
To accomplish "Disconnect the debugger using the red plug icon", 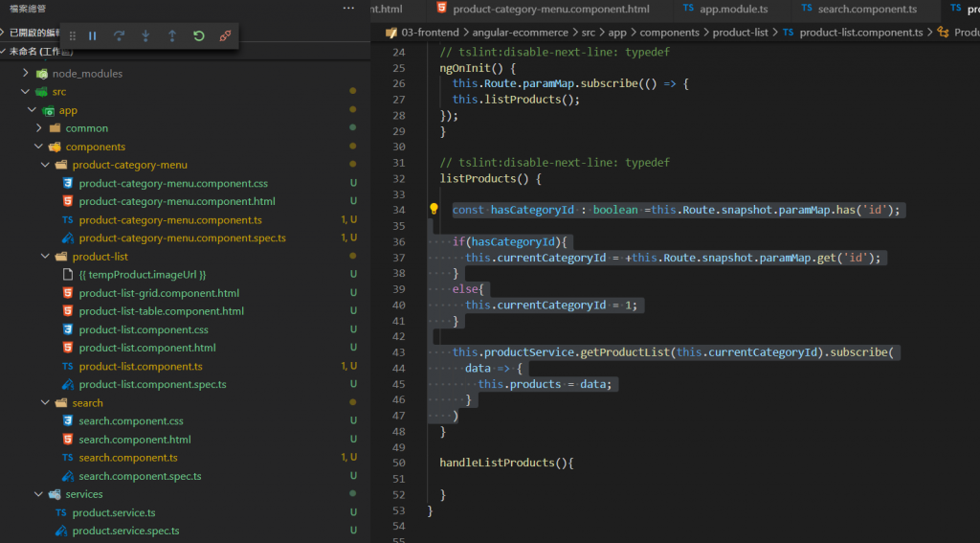I will [225, 36].
